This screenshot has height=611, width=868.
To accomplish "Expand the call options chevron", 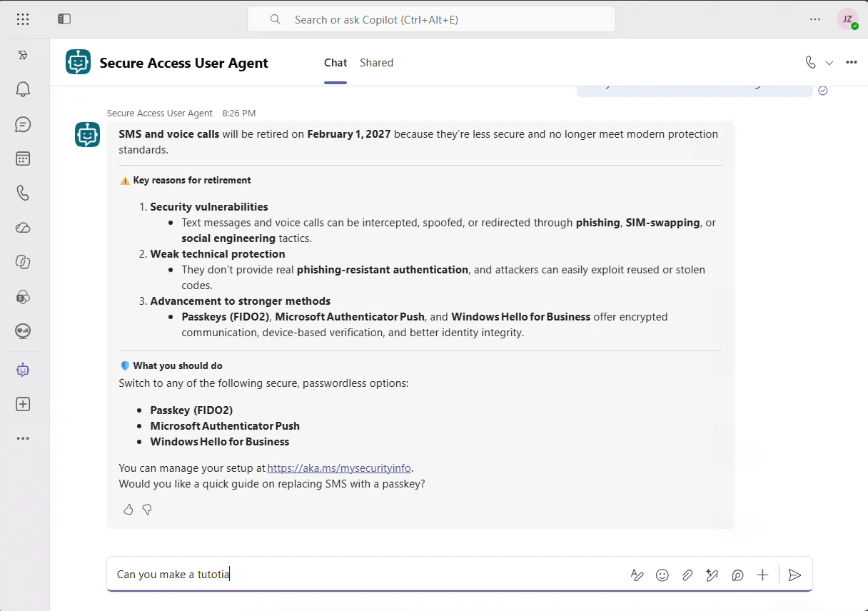I will (x=829, y=63).
